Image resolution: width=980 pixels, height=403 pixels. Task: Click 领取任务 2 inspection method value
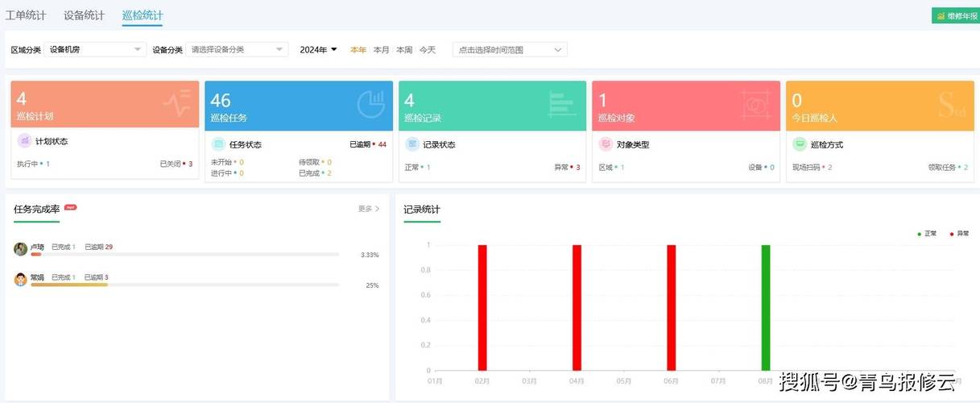[x=948, y=168]
